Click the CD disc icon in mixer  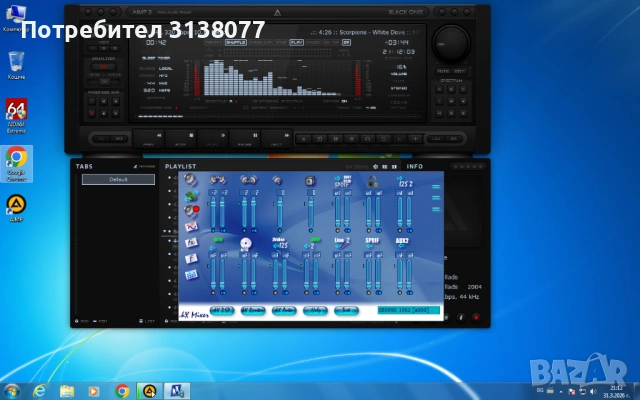coord(244,243)
